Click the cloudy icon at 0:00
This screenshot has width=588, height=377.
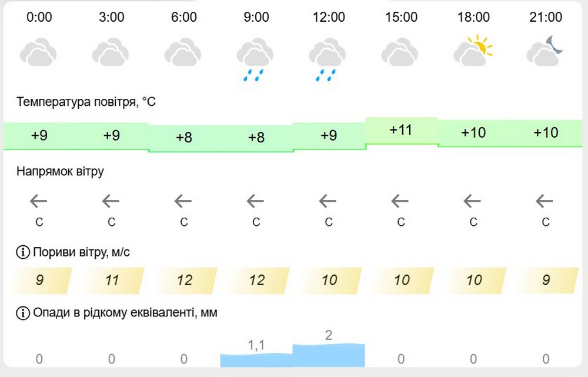click(x=38, y=51)
